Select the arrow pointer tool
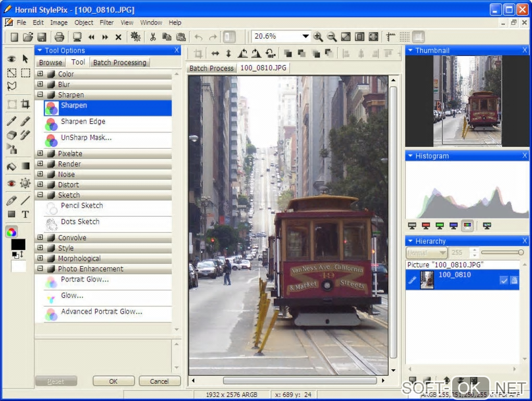532x401 pixels. coord(25,59)
